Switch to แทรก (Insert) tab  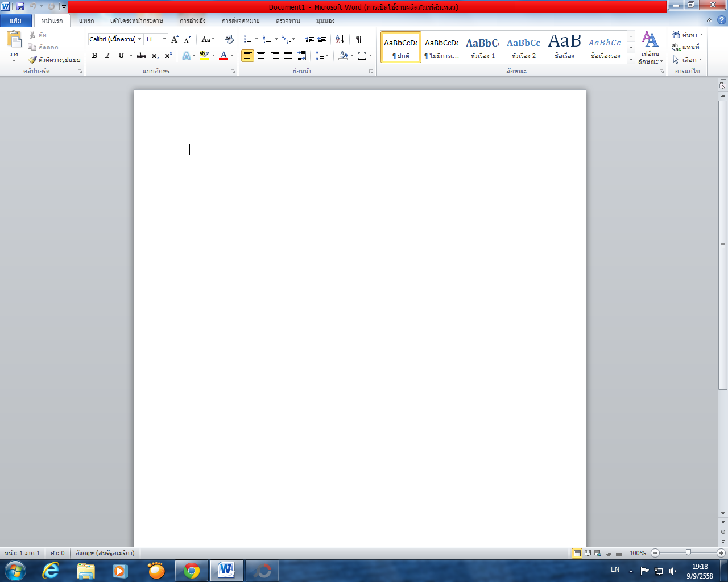[x=86, y=20]
